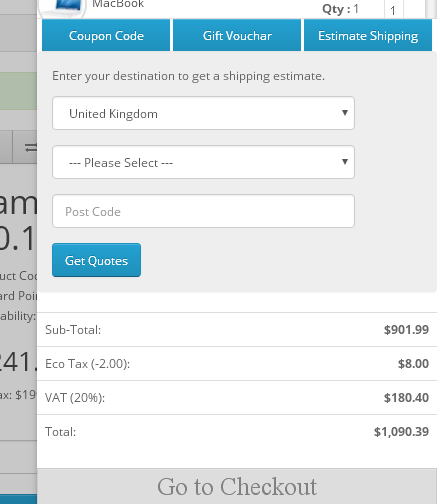This screenshot has height=504, width=437.
Task: Click the country dropdown arrow beside United Kingdom
Action: (345, 113)
